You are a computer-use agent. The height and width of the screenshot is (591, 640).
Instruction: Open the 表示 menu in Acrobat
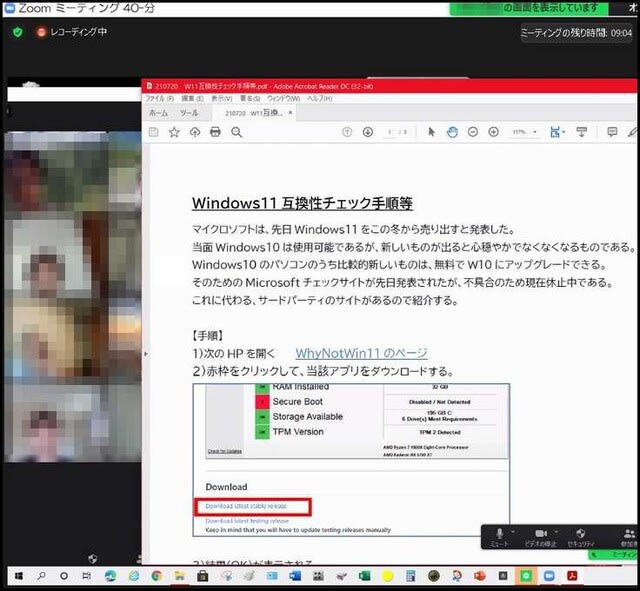[222, 99]
